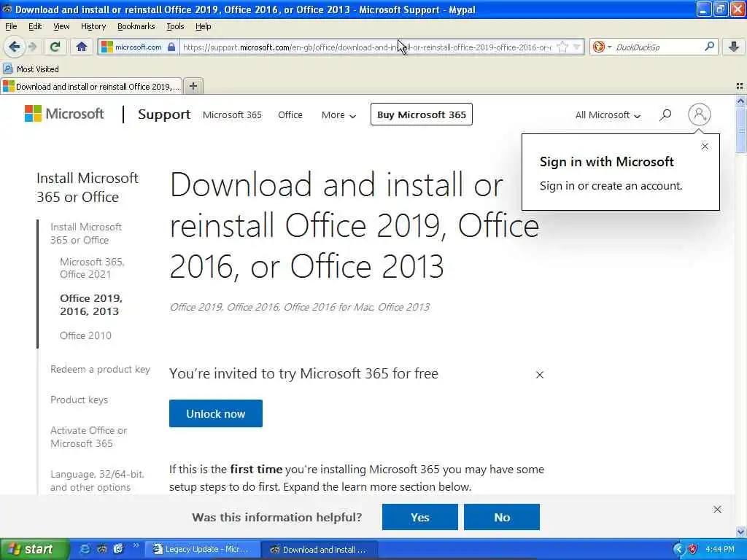Viewport: 747px width, 560px height.
Task: Open Activate Office or Microsoft 365 link
Action: click(88, 437)
